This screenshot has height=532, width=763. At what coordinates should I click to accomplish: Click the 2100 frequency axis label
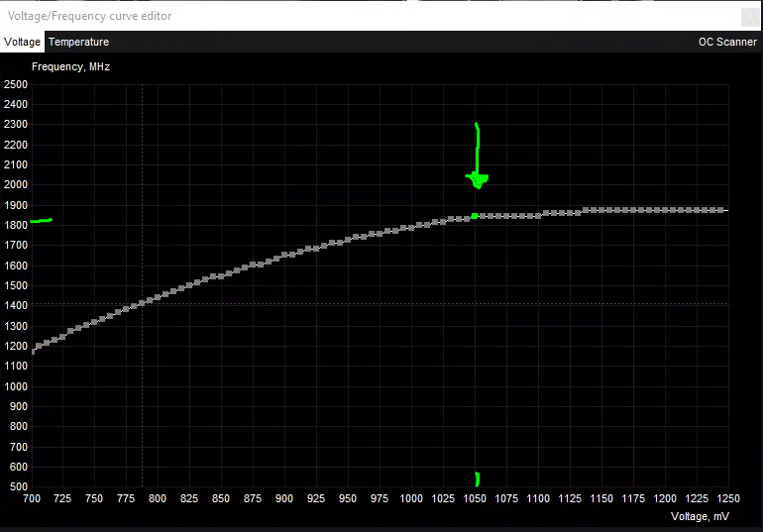pos(16,164)
